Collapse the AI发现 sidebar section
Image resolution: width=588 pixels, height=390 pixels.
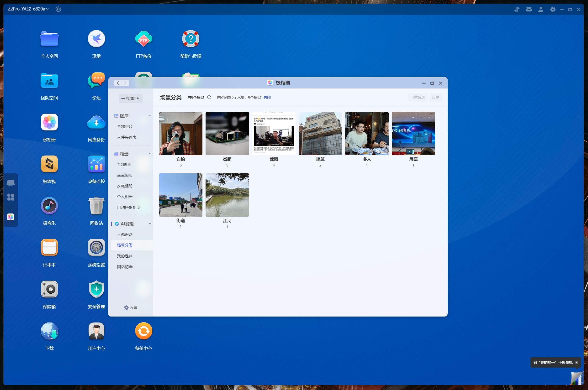(150, 224)
